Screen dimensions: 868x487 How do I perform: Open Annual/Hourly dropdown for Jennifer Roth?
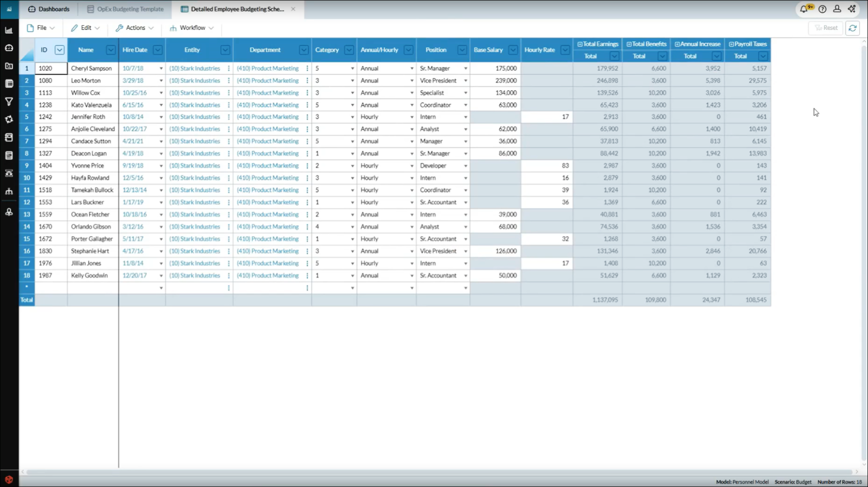click(412, 117)
